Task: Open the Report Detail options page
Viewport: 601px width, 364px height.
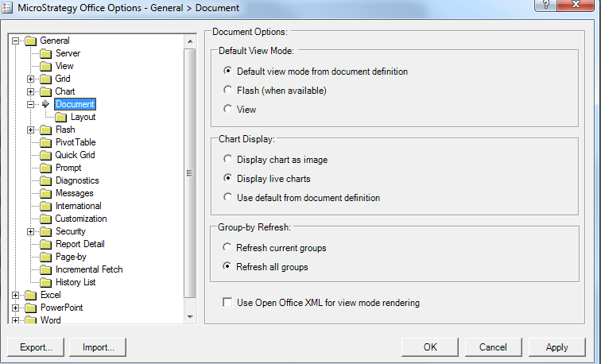Action: pos(80,244)
